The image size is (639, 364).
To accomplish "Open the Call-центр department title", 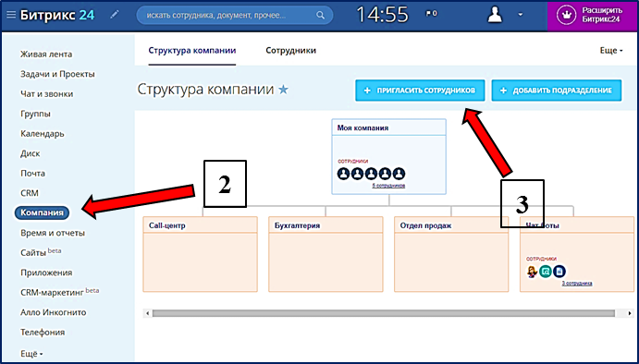I will [167, 225].
